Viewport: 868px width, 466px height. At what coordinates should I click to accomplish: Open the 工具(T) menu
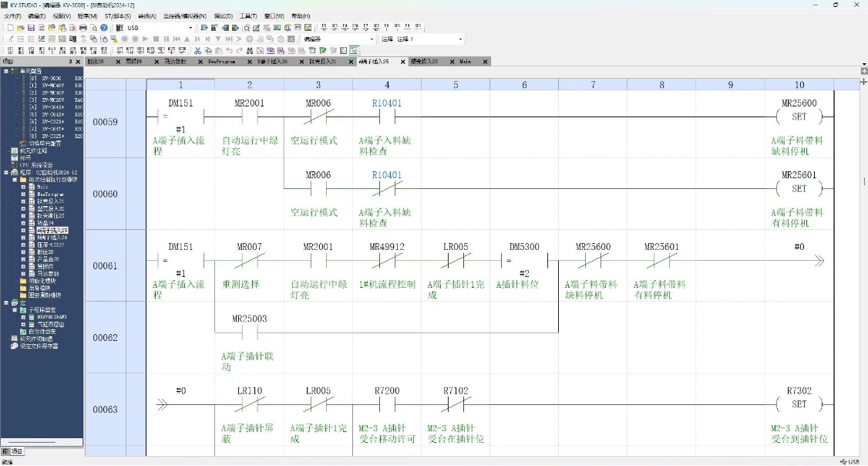(248, 15)
